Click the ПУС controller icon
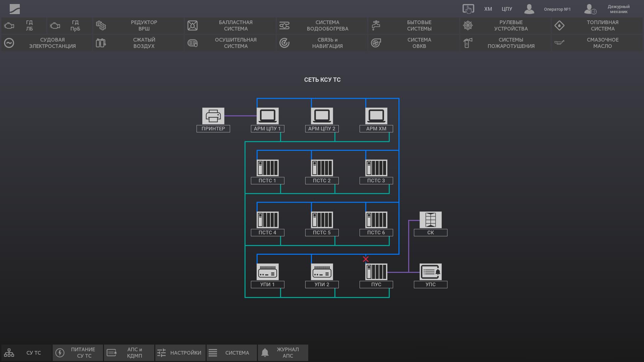Image resolution: width=644 pixels, height=362 pixels. 376,272
